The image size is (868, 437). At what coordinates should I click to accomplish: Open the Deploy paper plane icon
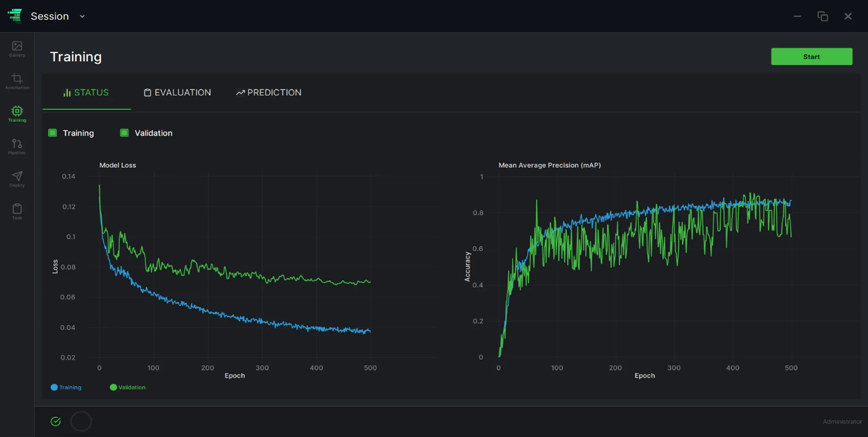pyautogui.click(x=17, y=179)
